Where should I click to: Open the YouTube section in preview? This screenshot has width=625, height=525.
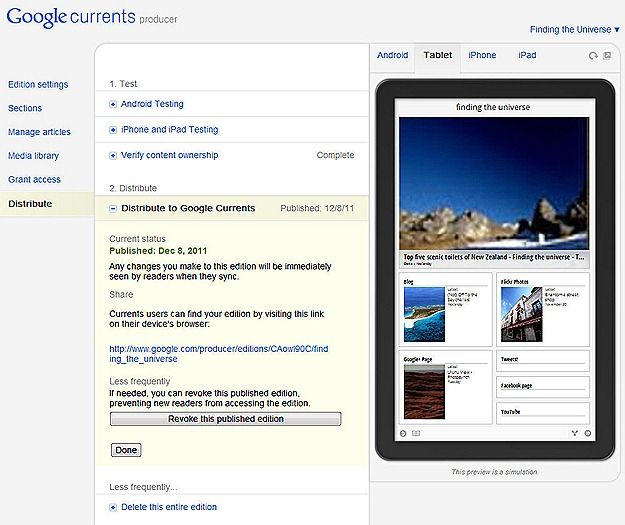click(x=543, y=413)
